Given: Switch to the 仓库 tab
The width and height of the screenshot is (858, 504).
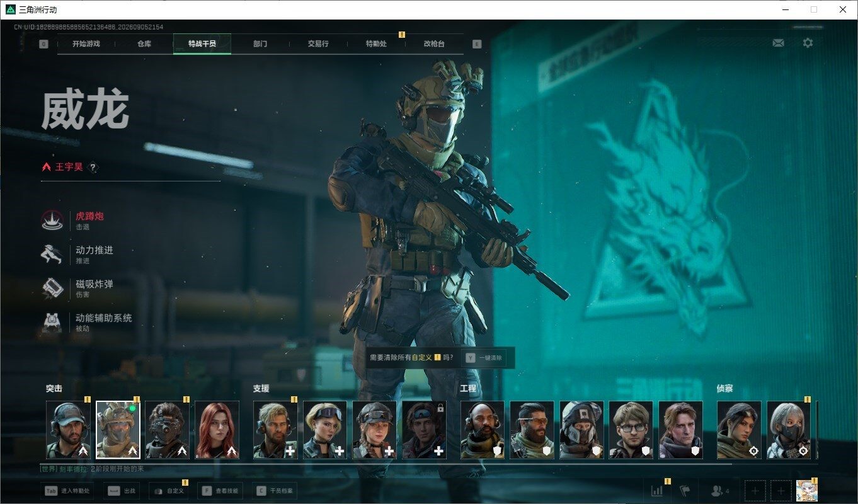Looking at the screenshot, I should pos(144,44).
